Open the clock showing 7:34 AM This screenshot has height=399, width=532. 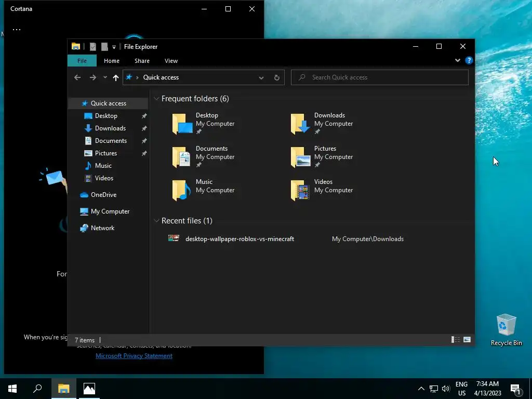point(487,389)
